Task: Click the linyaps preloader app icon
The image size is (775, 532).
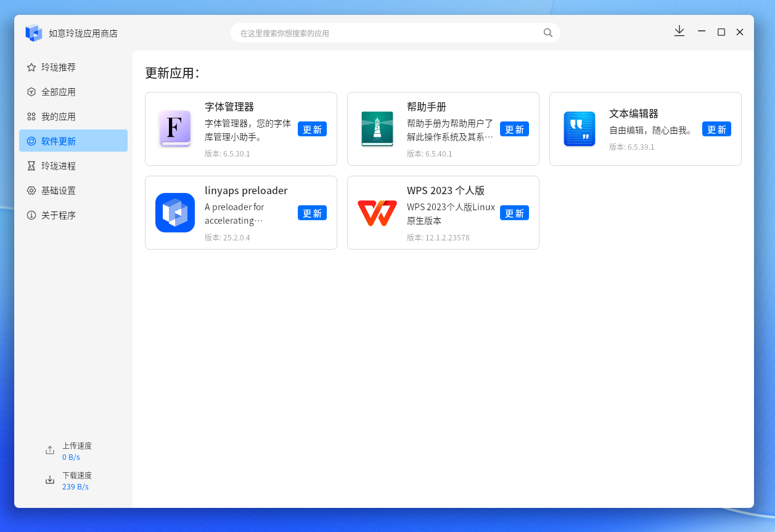Action: [175, 213]
